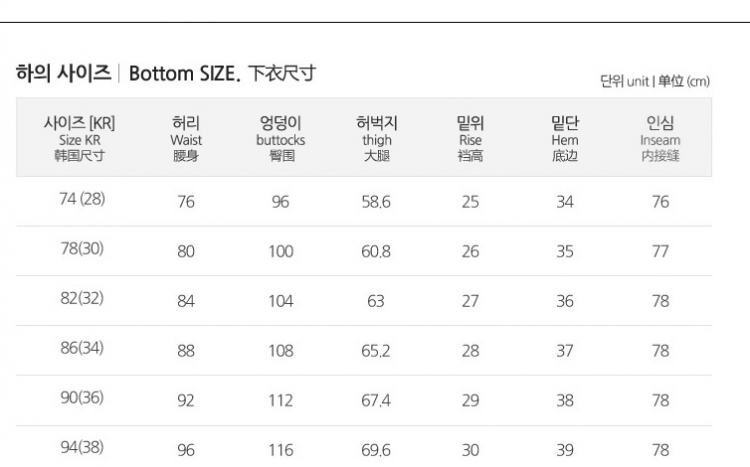This screenshot has height=467, width=750.
Task: Click the buttocks column header
Action: [x=280, y=140]
